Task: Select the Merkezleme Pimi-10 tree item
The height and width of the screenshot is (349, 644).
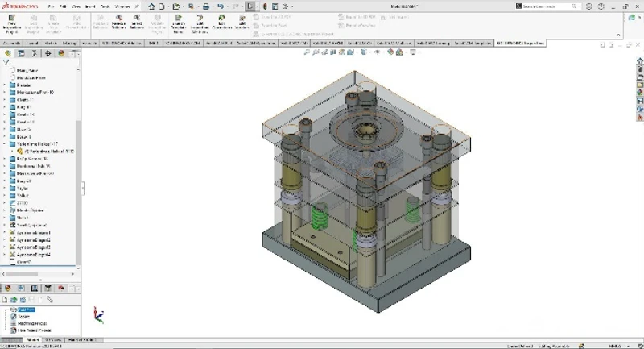Action: [35, 93]
